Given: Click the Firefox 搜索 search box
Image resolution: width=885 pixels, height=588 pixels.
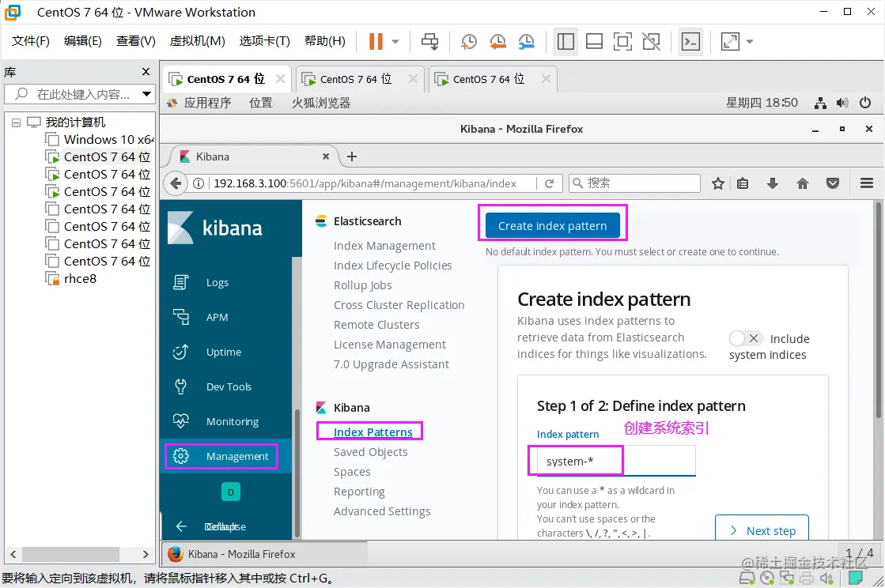Looking at the screenshot, I should tap(634, 183).
